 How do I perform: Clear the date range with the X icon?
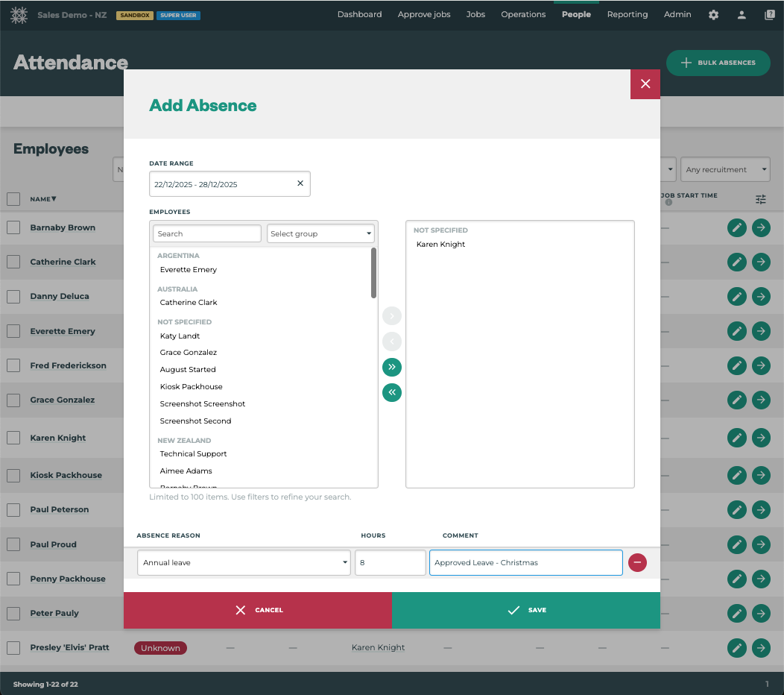pyautogui.click(x=300, y=183)
